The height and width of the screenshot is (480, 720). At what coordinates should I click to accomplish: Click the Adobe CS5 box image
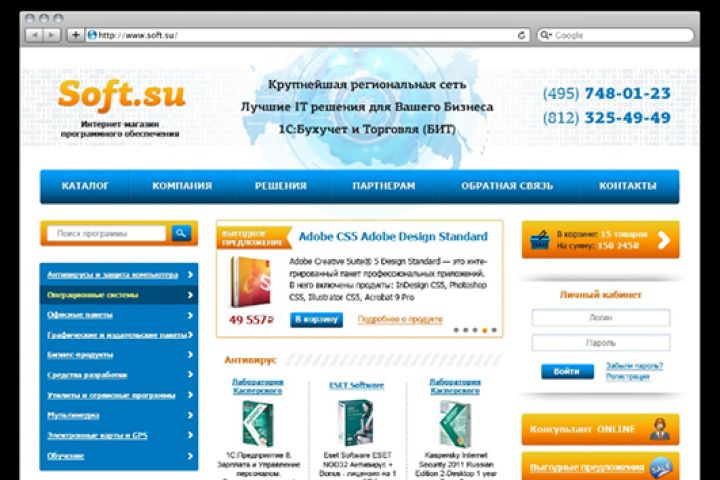coord(251,282)
